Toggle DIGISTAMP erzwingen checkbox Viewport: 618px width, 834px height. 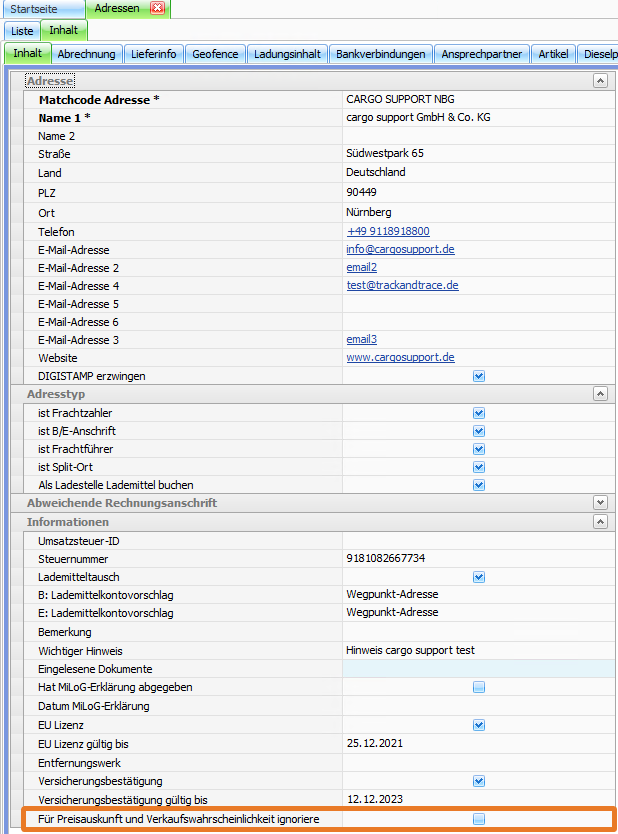pyautogui.click(x=479, y=376)
